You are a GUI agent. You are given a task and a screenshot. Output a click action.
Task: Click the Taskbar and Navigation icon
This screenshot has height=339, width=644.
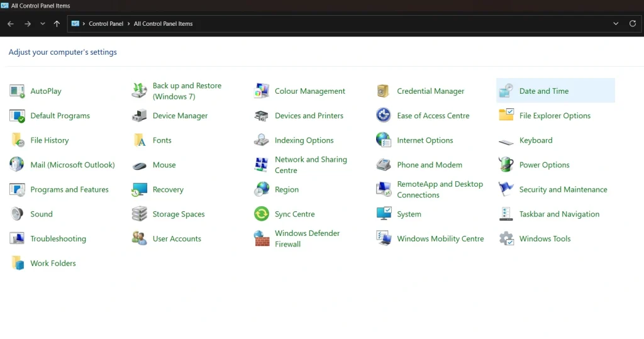[506, 214]
